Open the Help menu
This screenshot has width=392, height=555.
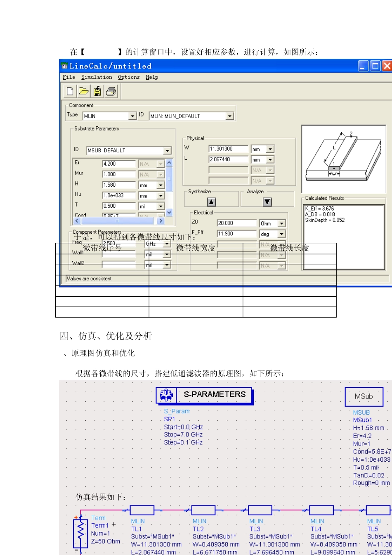(x=152, y=77)
